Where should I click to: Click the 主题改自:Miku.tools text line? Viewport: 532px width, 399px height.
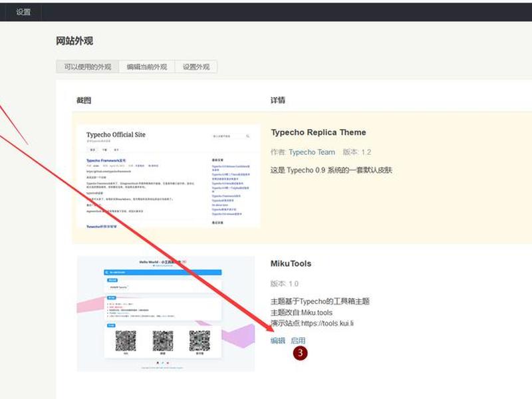tap(301, 313)
